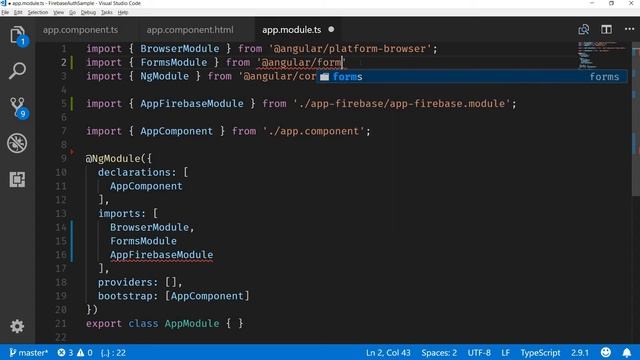Click 'NgModule' import name on line 3
The image size is (640, 360).
click(164, 76)
